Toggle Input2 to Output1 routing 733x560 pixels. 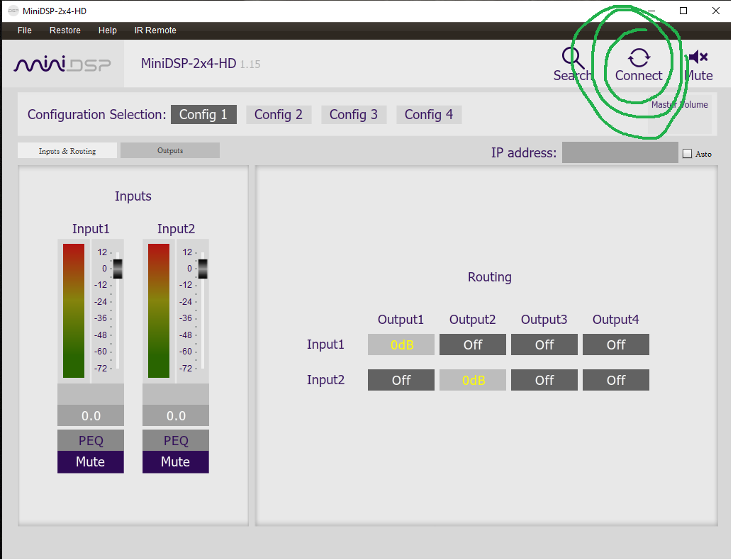401,380
